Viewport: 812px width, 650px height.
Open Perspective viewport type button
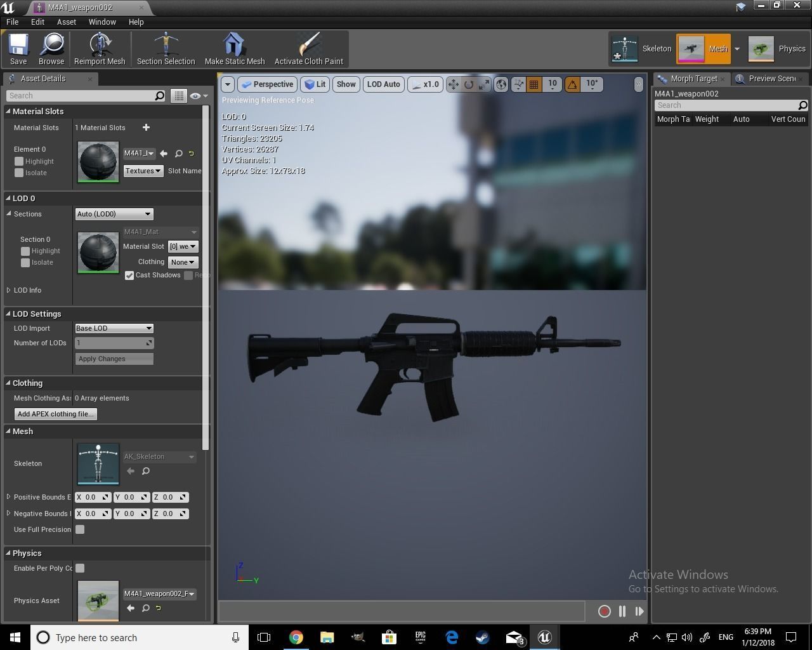click(267, 84)
